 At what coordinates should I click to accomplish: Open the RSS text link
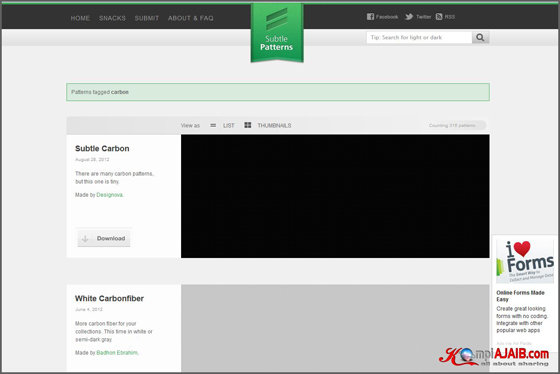click(x=450, y=17)
